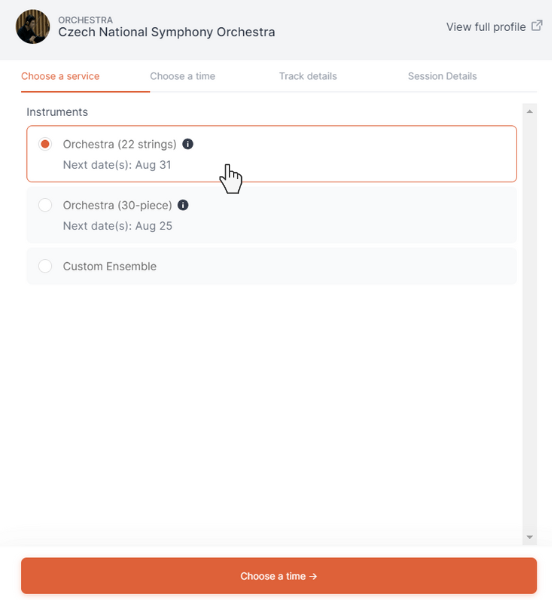The image size is (552, 602).
Task: Click the Next date(s): Aug 31 text
Action: 117,165
